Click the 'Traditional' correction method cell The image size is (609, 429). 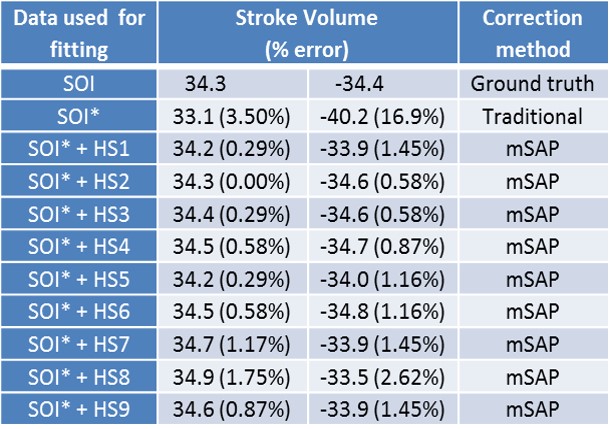[x=533, y=116]
